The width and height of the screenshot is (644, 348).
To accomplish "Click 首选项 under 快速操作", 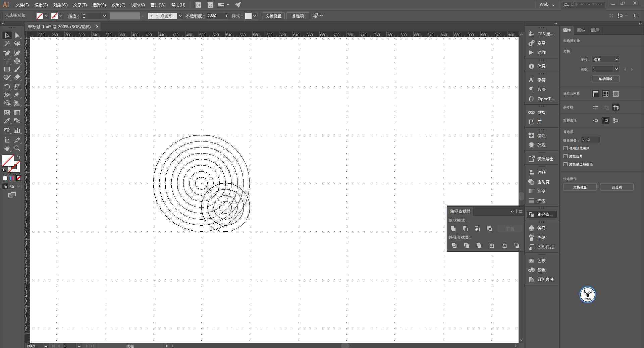I will (x=616, y=187).
